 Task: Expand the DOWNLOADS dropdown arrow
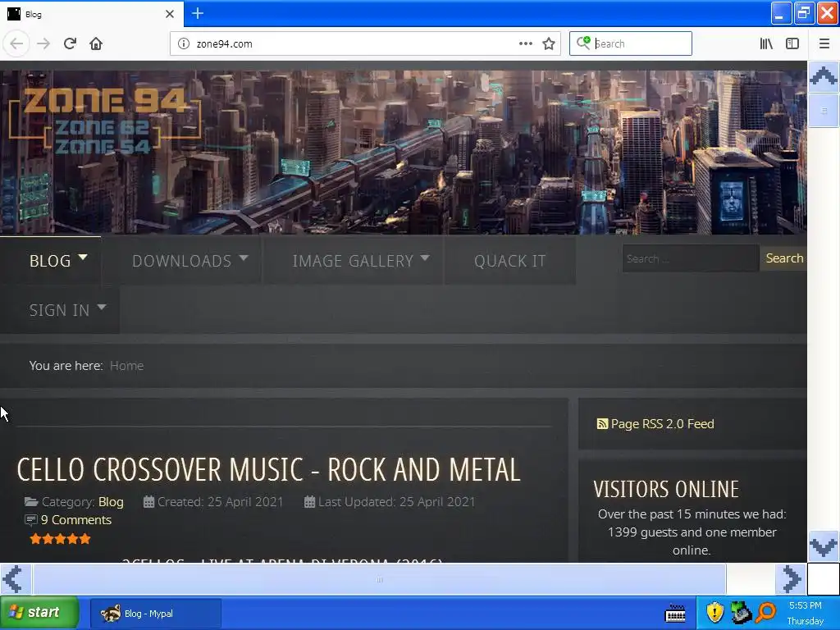pos(244,258)
